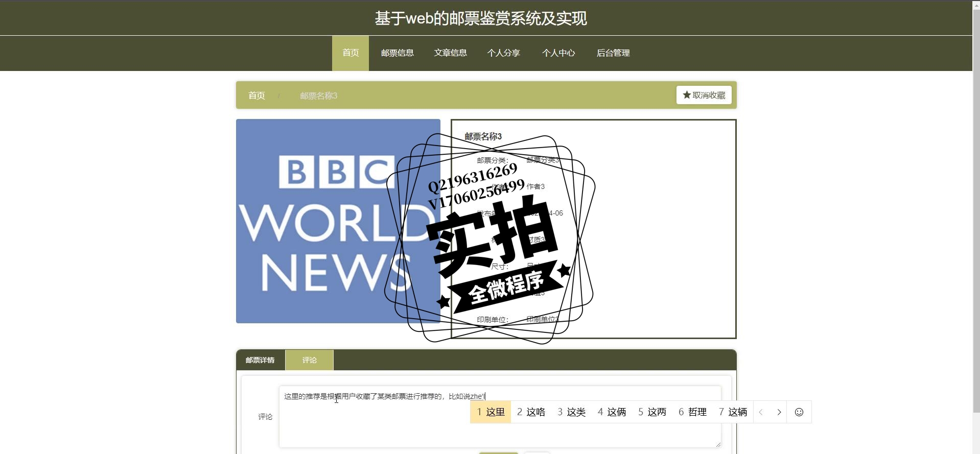This screenshot has width=980, height=454.
Task: Click the 邮票名称3 breadcrumb text
Action: [318, 95]
